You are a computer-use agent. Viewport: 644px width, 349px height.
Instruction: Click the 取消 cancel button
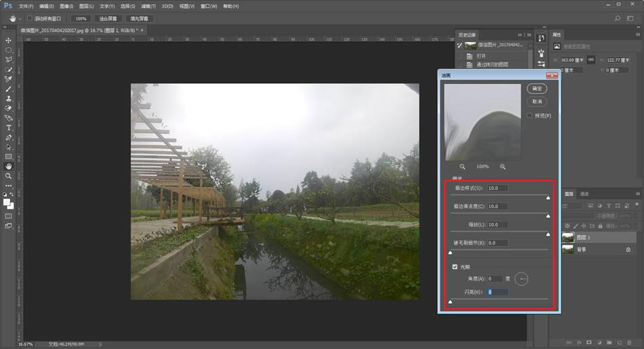pyautogui.click(x=537, y=101)
